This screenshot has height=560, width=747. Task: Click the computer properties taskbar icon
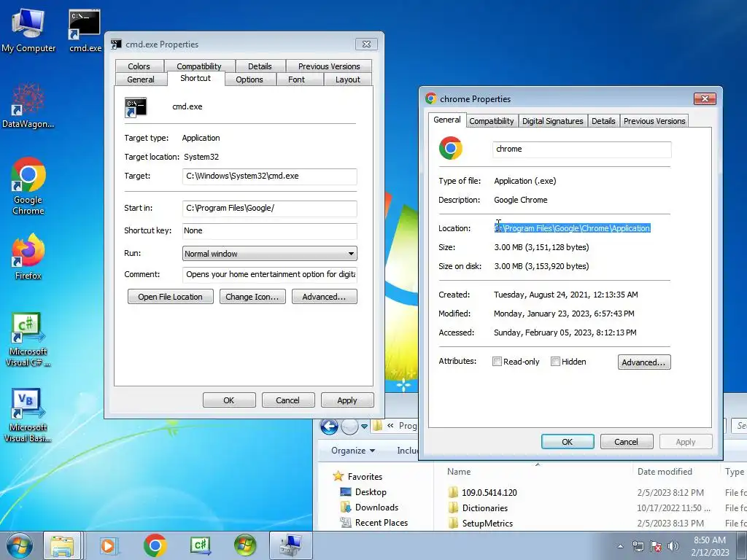(290, 545)
